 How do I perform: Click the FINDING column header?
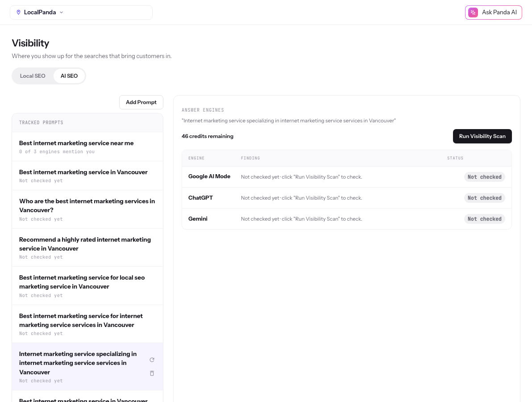(x=250, y=158)
